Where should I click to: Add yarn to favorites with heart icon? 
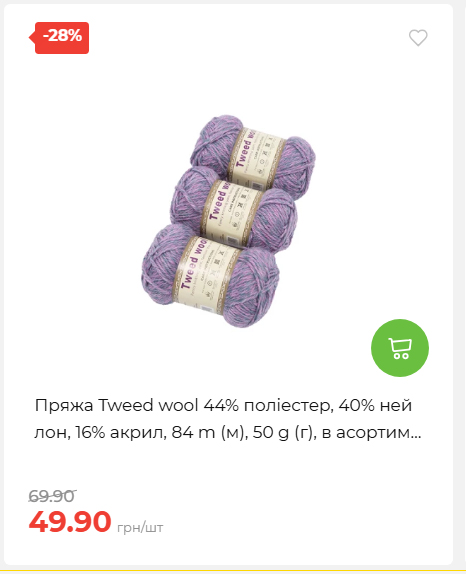click(418, 37)
